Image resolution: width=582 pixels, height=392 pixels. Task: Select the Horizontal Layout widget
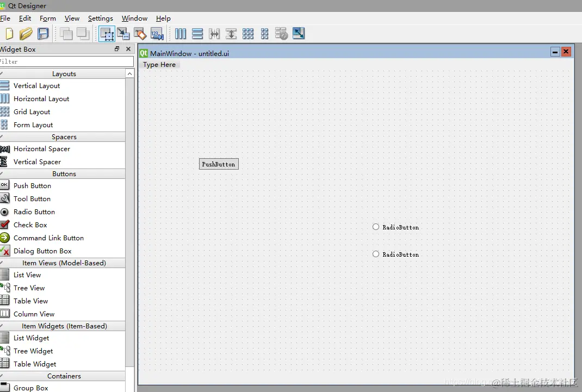(63, 98)
